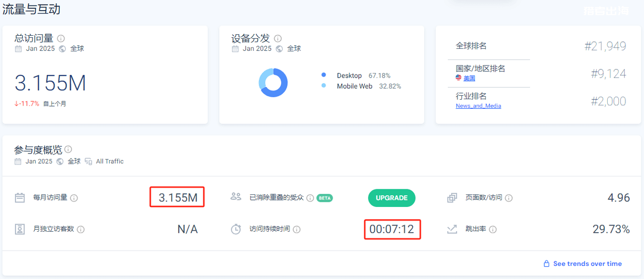Image resolution: width=644 pixels, height=279 pixels.
Task: Click the BETA badge
Action: tap(325, 198)
